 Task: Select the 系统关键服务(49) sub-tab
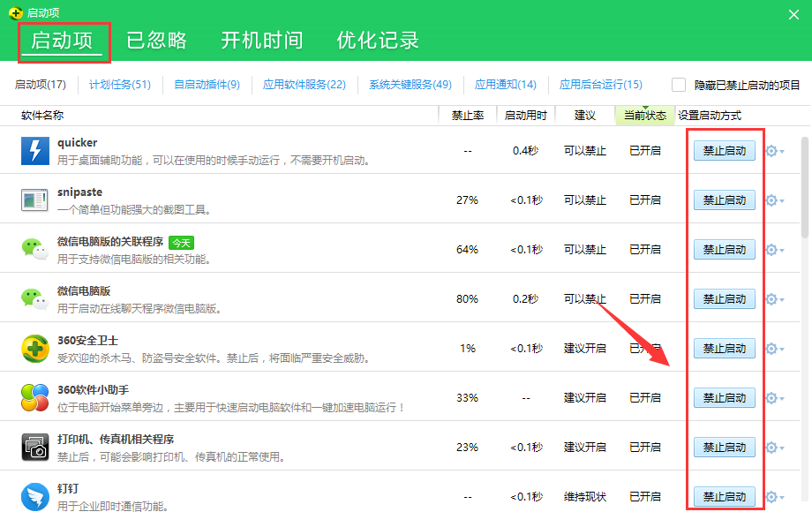(410, 85)
